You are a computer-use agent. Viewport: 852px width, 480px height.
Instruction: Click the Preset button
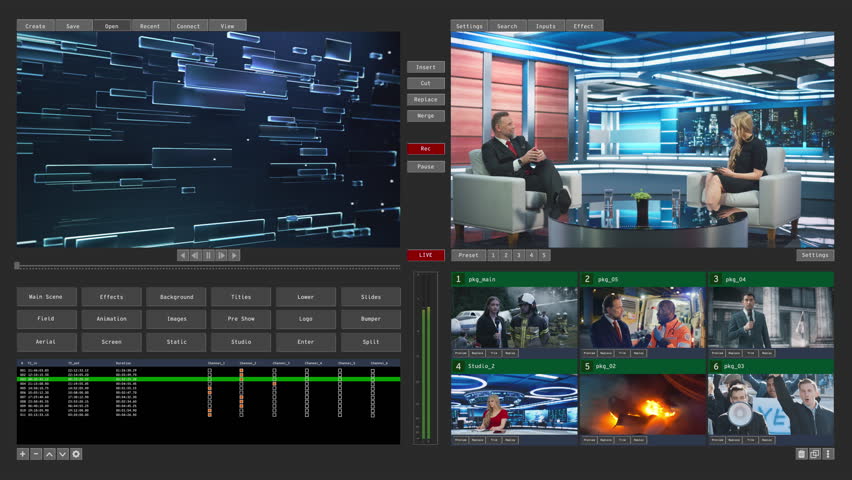pos(468,255)
